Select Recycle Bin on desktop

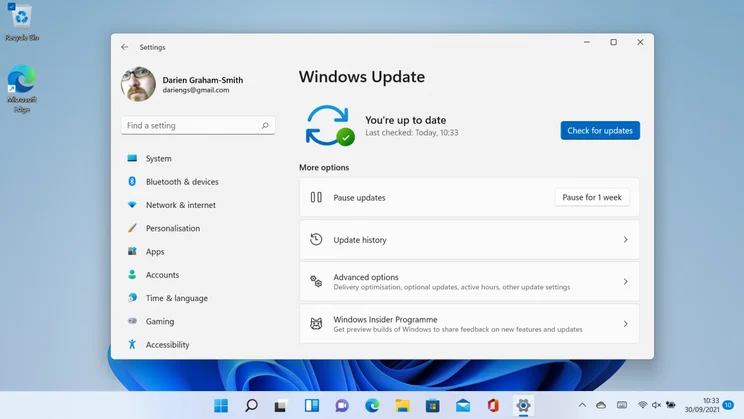coord(21,23)
